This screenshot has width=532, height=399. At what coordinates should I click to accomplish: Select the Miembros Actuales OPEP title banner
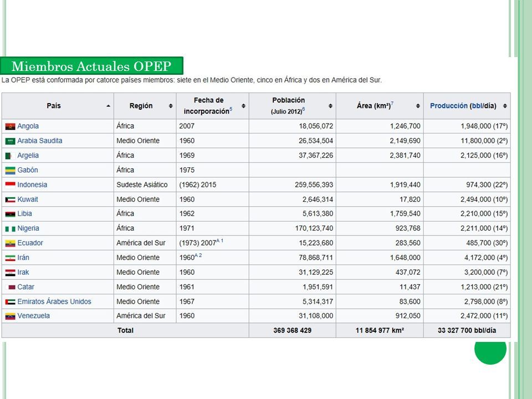click(x=91, y=66)
